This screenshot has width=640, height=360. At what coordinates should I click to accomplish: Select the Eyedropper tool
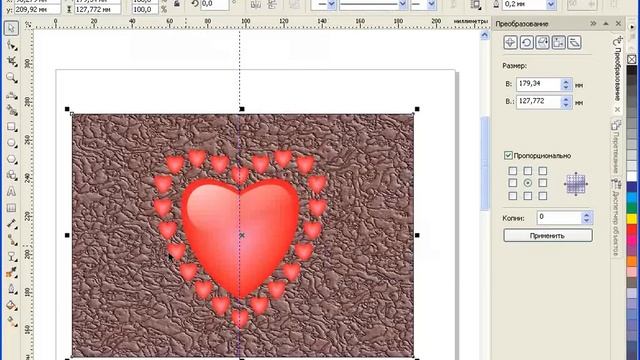[x=11, y=273]
